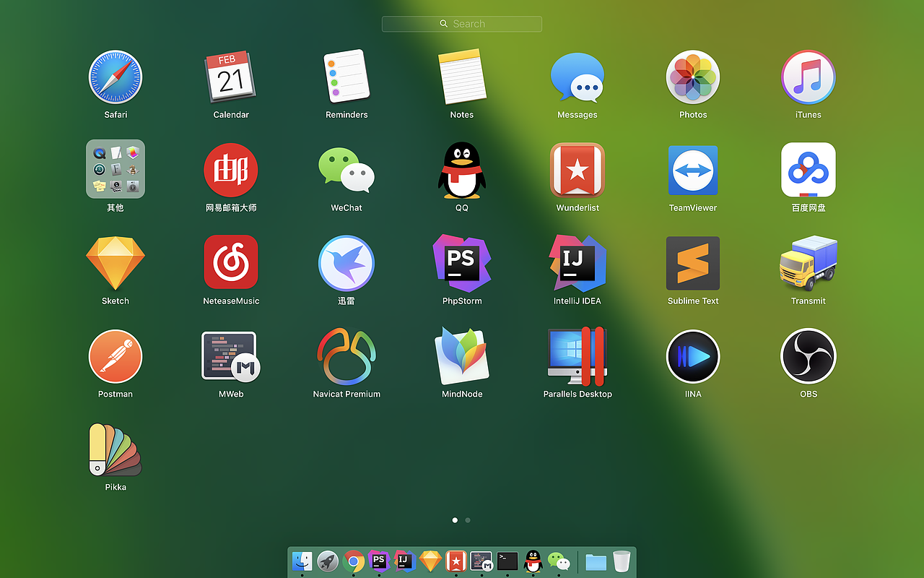
Task: Switch to the second Launchpad page dot
Action: [x=468, y=520]
